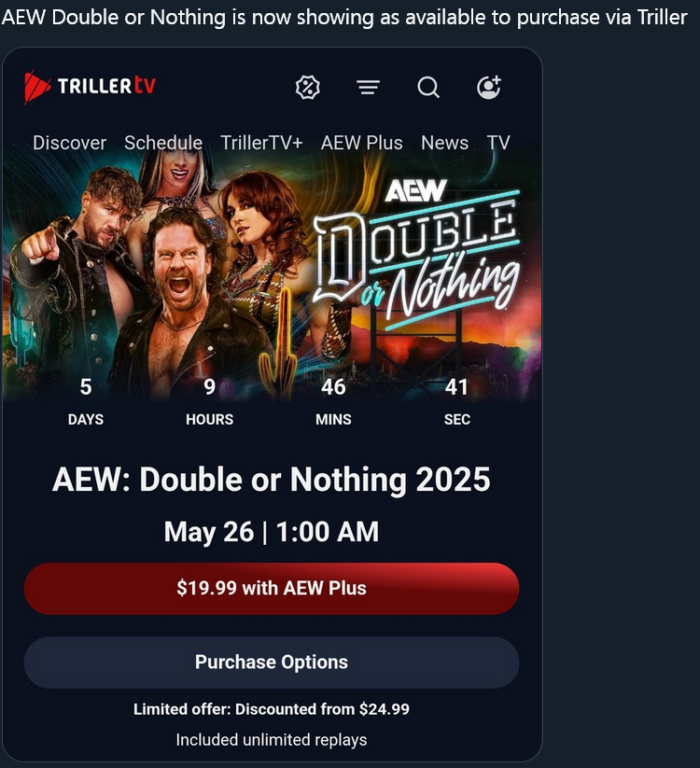Open the Schedule tab
The height and width of the screenshot is (768, 700).
coord(163,143)
